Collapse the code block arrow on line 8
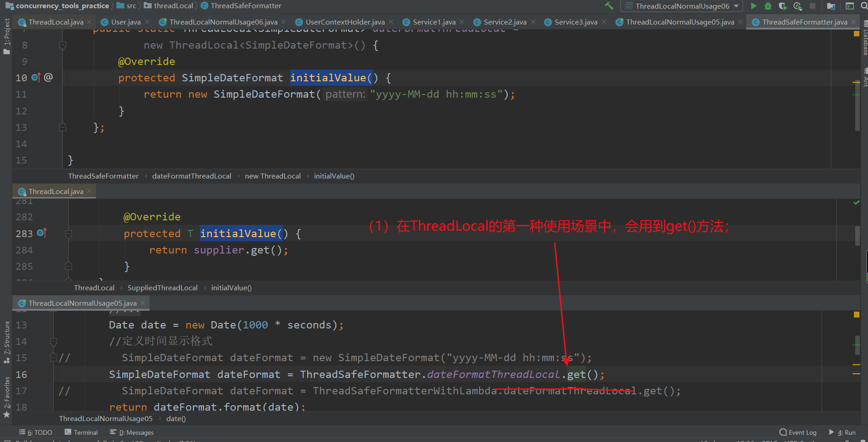868x442 pixels. coord(63,45)
